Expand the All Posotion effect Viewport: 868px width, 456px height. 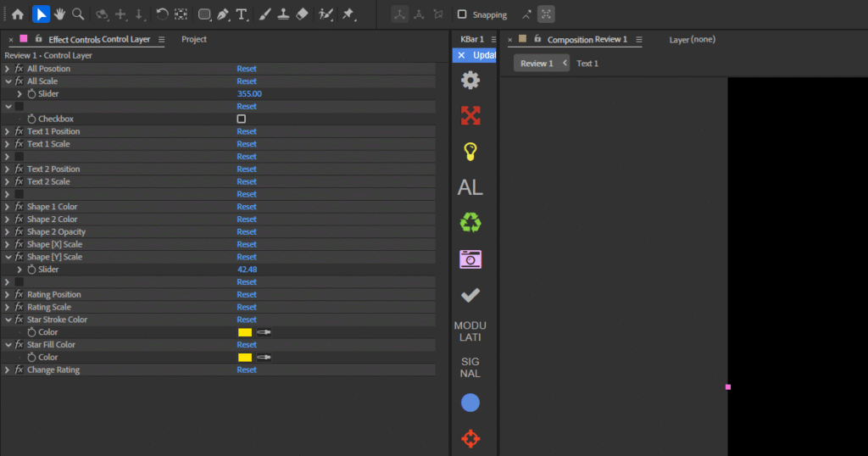tap(7, 69)
